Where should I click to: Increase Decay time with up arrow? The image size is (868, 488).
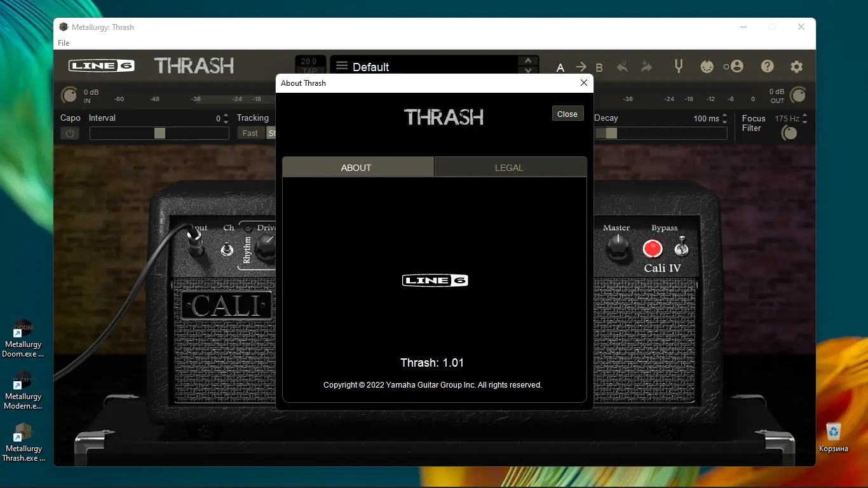pyautogui.click(x=725, y=115)
